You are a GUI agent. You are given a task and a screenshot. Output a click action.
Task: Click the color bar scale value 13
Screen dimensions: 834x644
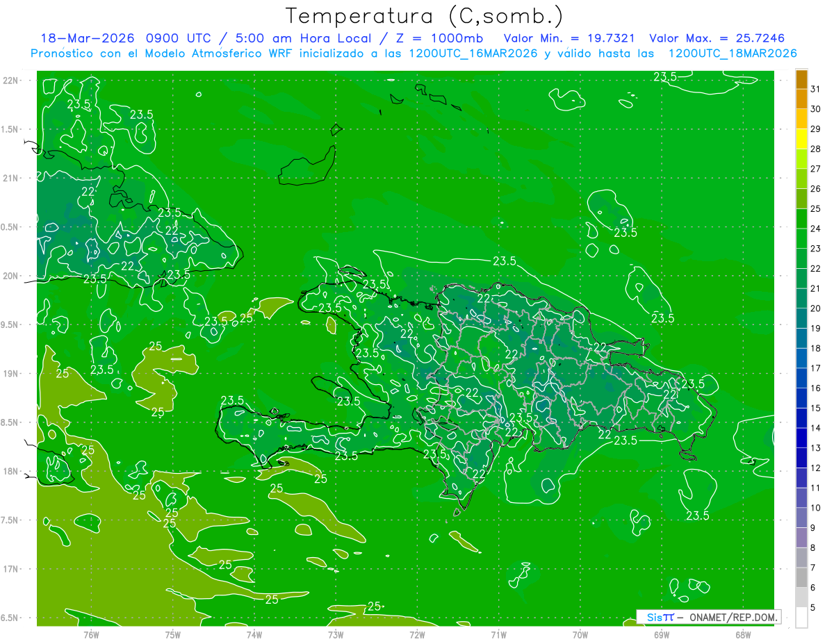pyautogui.click(x=816, y=448)
